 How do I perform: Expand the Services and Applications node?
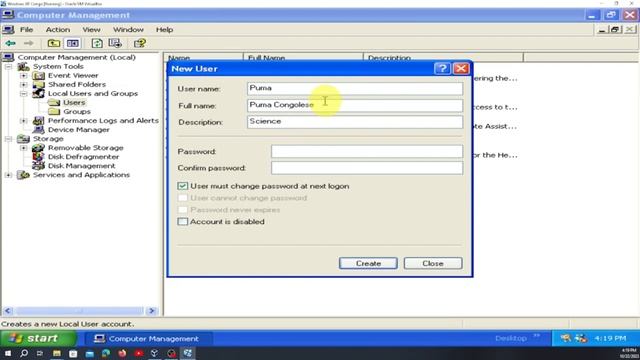[8, 175]
